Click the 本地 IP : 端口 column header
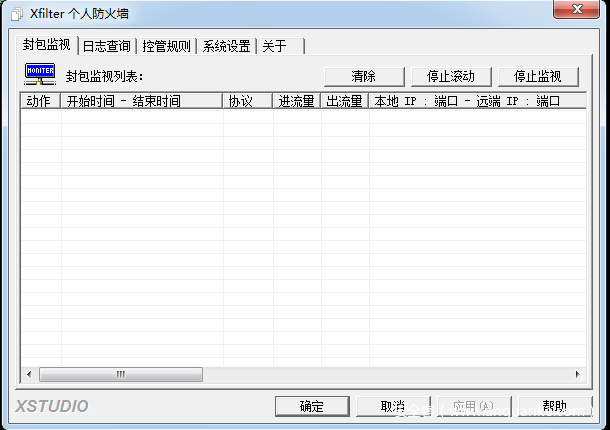Image resolution: width=610 pixels, height=430 pixels. [x=477, y=101]
